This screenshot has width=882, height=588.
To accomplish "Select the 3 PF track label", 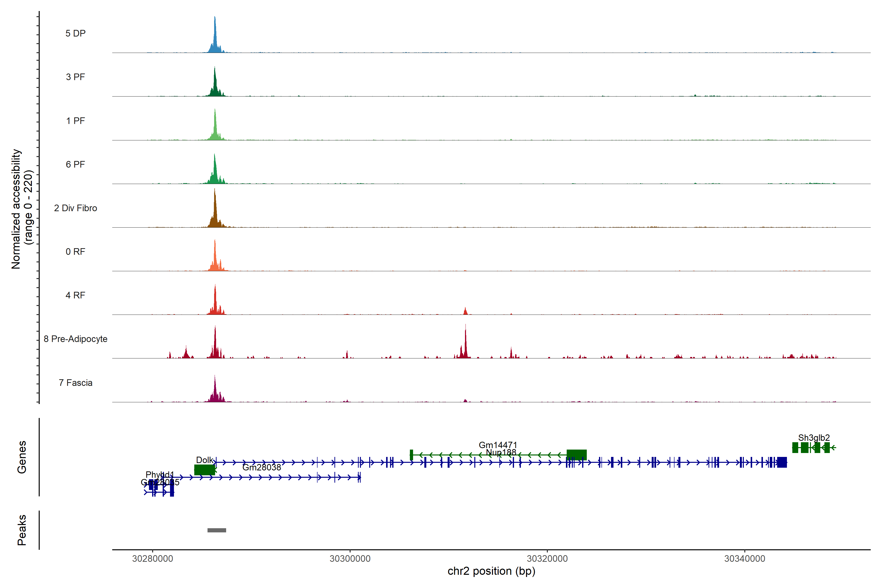I will (x=75, y=77).
